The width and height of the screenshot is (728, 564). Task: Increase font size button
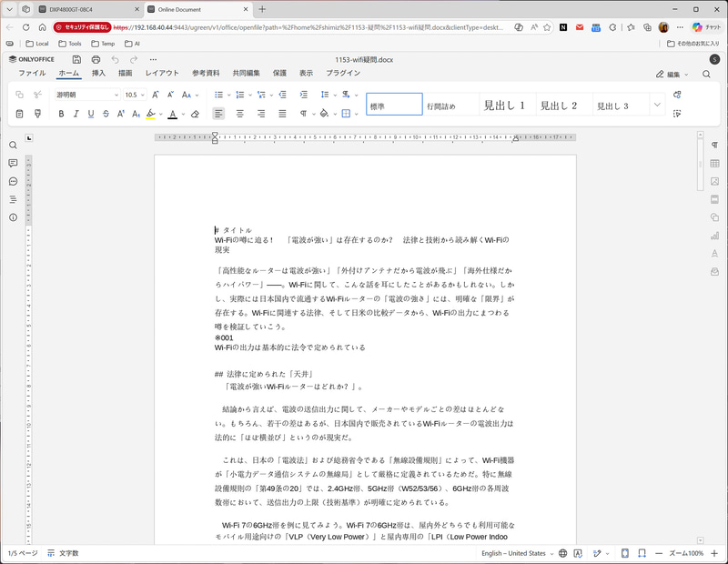pos(156,95)
